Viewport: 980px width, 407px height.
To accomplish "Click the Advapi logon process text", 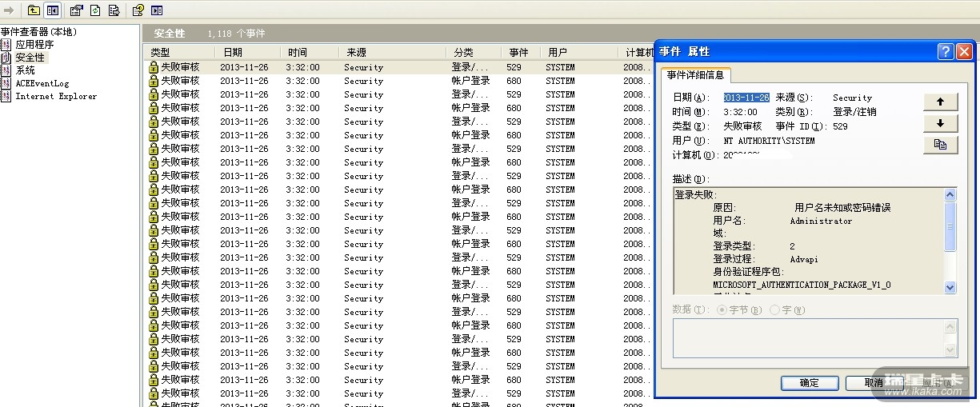I will pos(804,259).
